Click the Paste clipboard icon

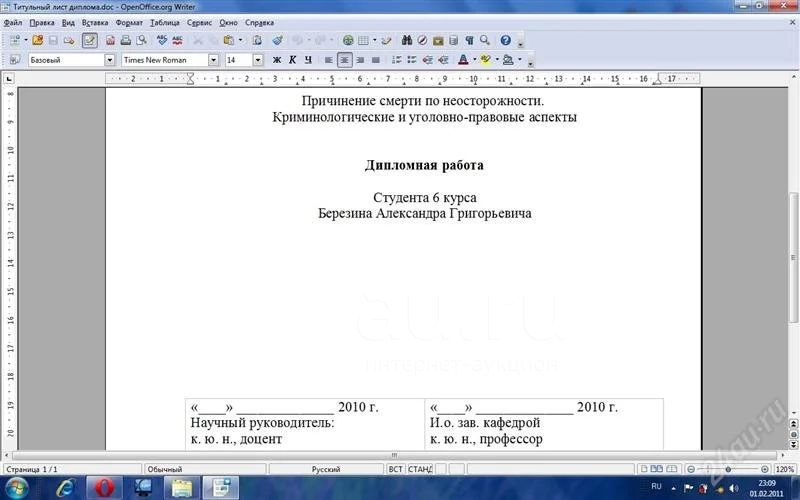[229, 40]
